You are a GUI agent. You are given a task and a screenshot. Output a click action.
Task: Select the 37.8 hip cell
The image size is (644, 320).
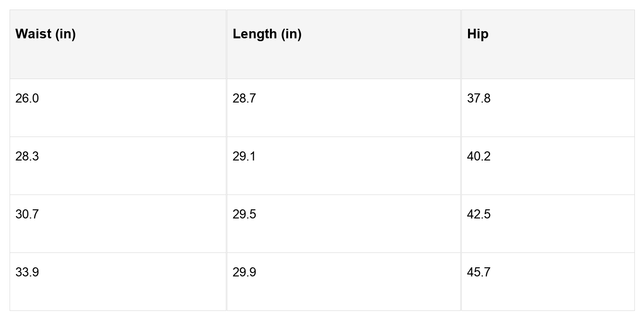[x=479, y=99]
